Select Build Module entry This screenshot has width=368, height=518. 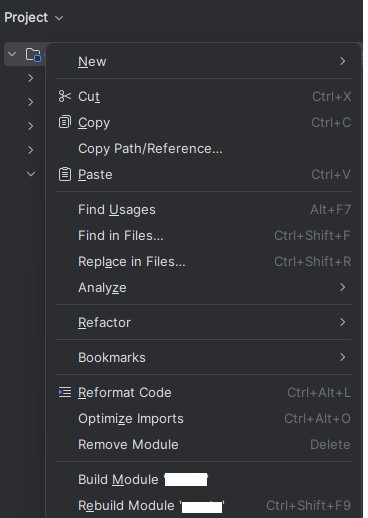203,480
